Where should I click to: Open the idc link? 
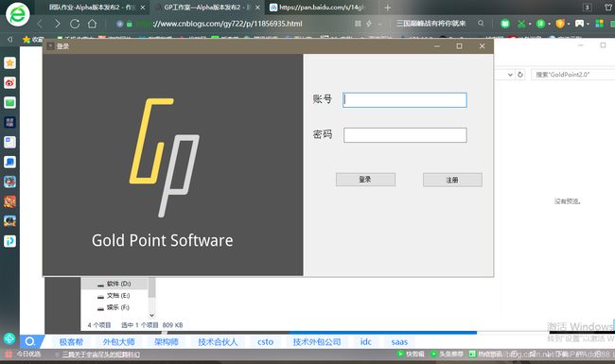[x=366, y=341]
